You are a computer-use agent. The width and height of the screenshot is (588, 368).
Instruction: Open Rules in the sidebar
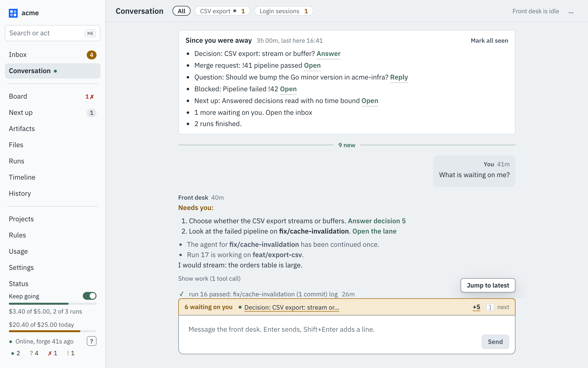pos(53,235)
